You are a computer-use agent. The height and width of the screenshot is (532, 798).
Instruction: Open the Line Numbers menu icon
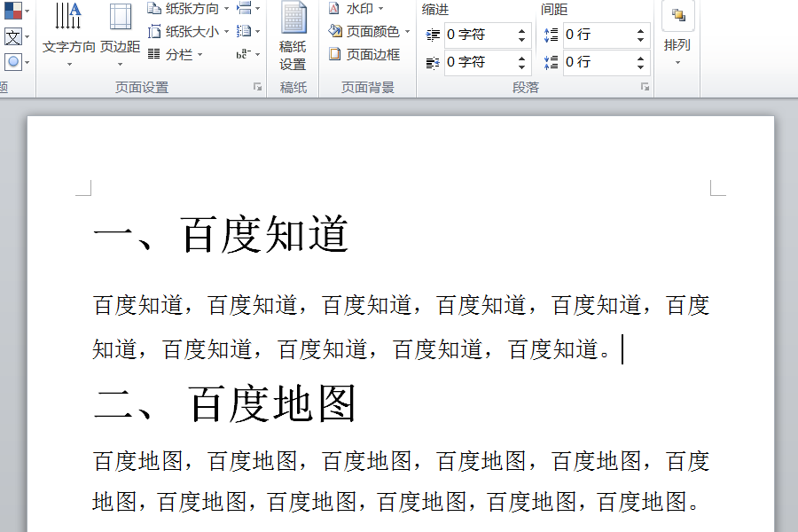248,32
